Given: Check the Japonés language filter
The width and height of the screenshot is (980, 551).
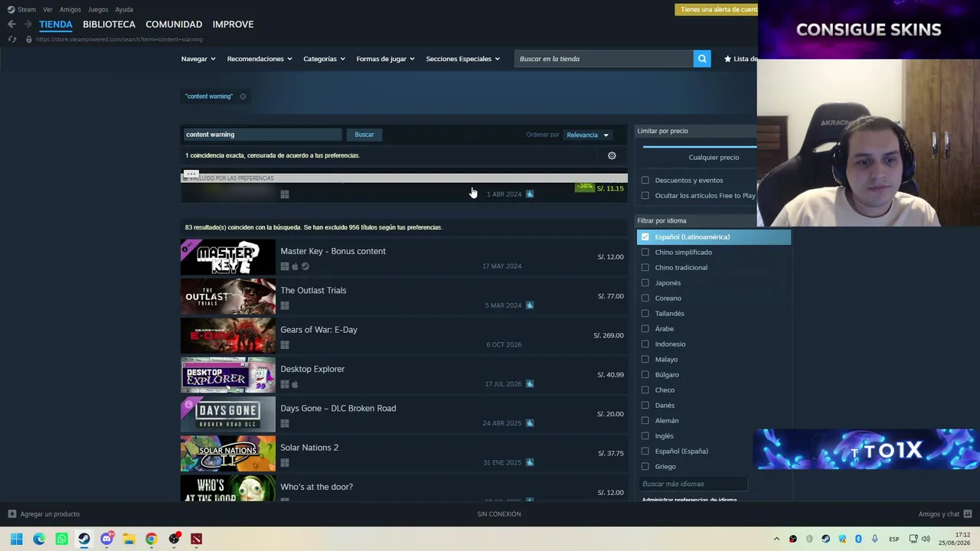Looking at the screenshot, I should tap(645, 283).
